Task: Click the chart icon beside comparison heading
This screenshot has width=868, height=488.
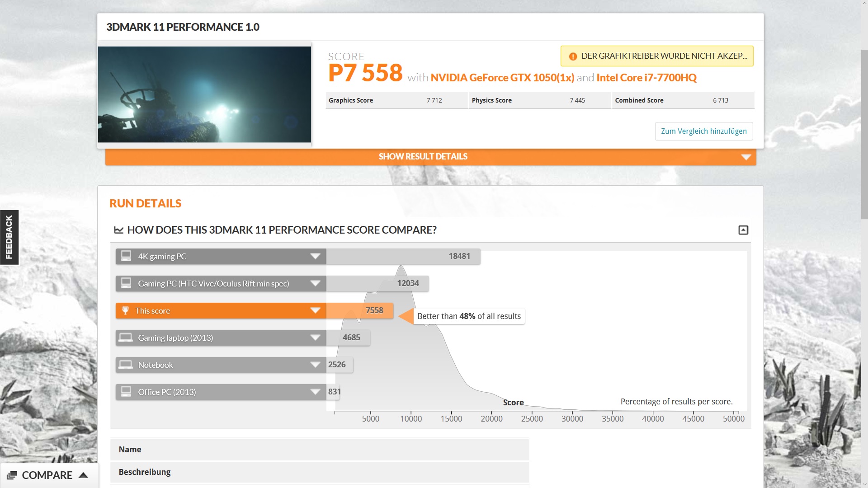Action: [119, 230]
